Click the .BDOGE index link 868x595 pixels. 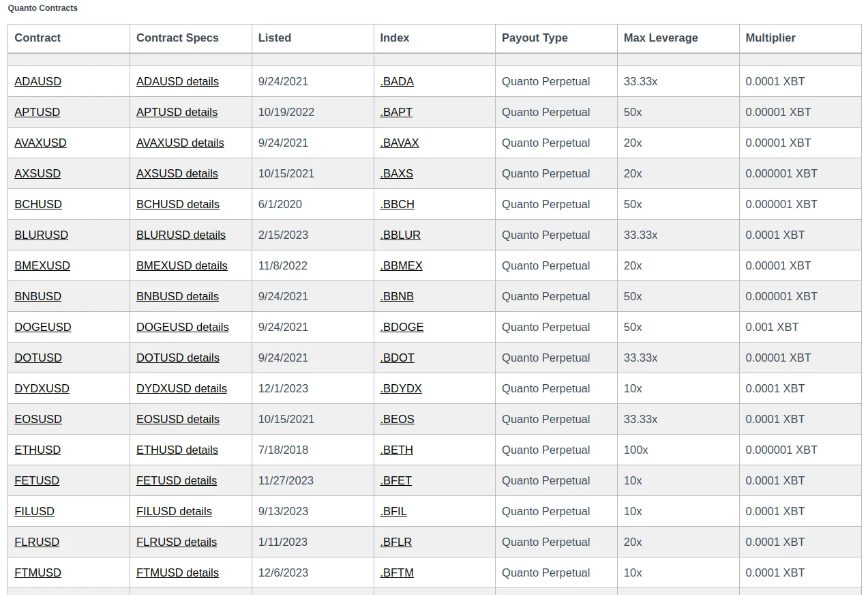click(402, 327)
